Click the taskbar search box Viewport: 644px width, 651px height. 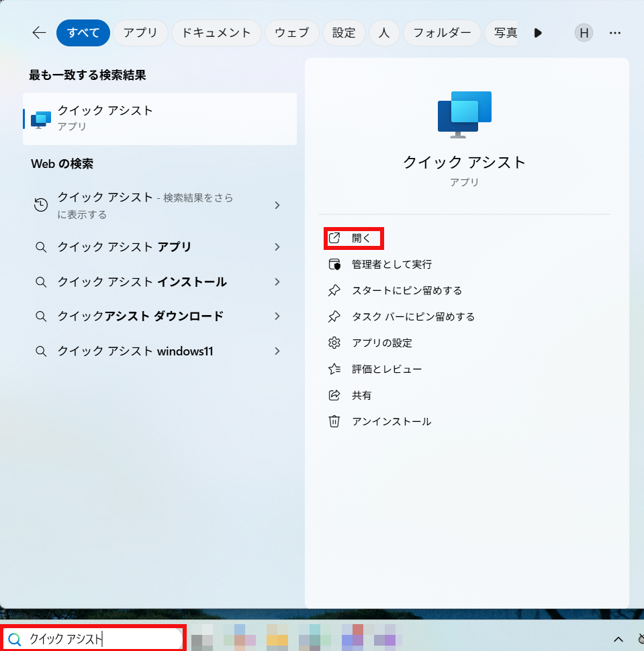(x=94, y=639)
